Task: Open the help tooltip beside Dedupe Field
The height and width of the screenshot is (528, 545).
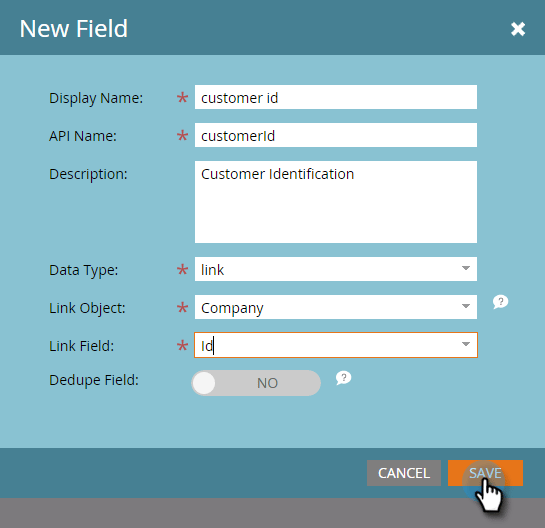Action: click(x=343, y=378)
